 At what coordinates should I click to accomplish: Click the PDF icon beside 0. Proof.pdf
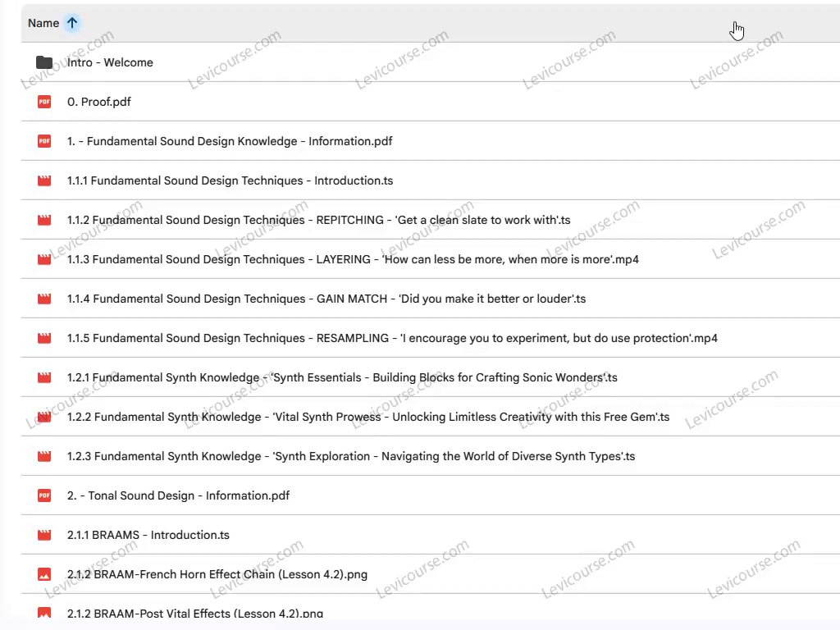(44, 102)
